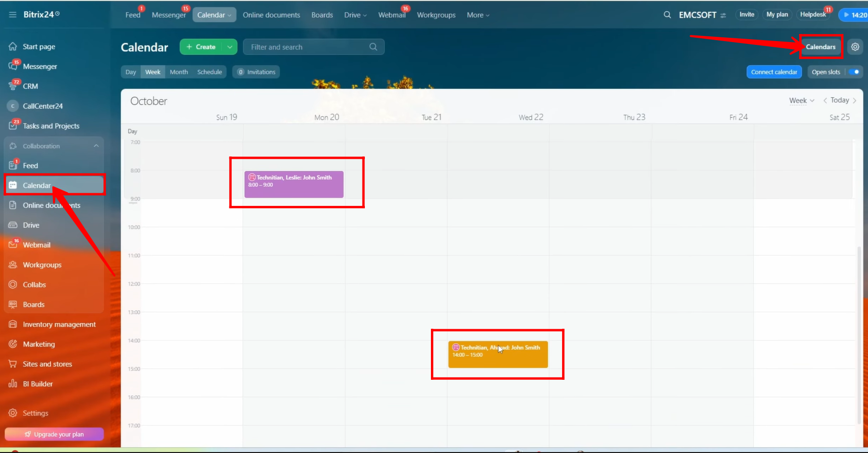Toggle the Open slots switch

854,72
